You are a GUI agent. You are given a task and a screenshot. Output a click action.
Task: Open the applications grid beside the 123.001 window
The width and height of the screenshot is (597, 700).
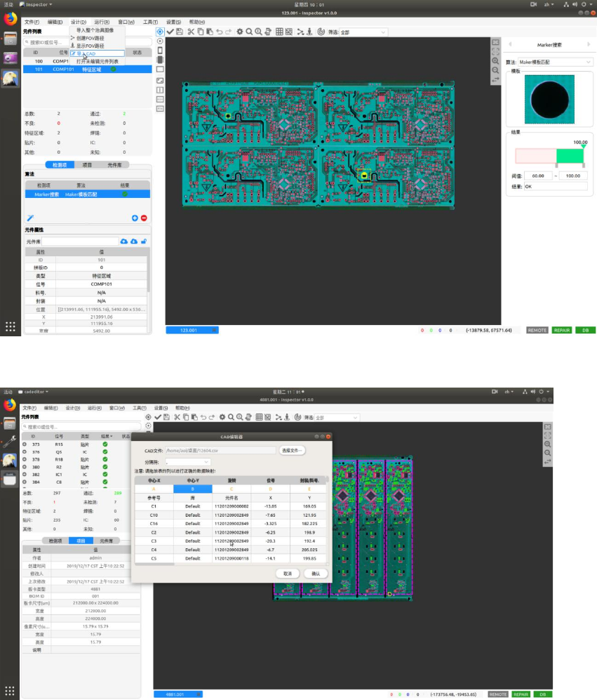(11, 326)
